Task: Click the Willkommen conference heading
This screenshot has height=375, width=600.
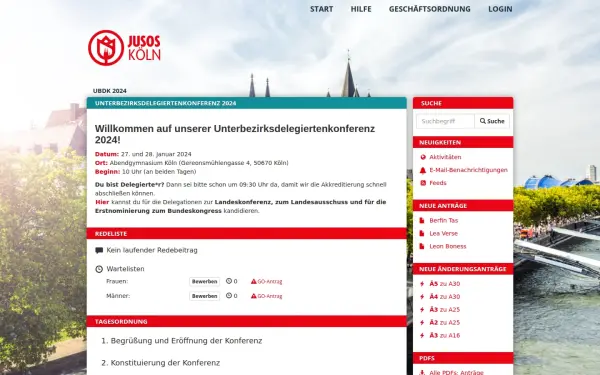Action: pos(235,134)
